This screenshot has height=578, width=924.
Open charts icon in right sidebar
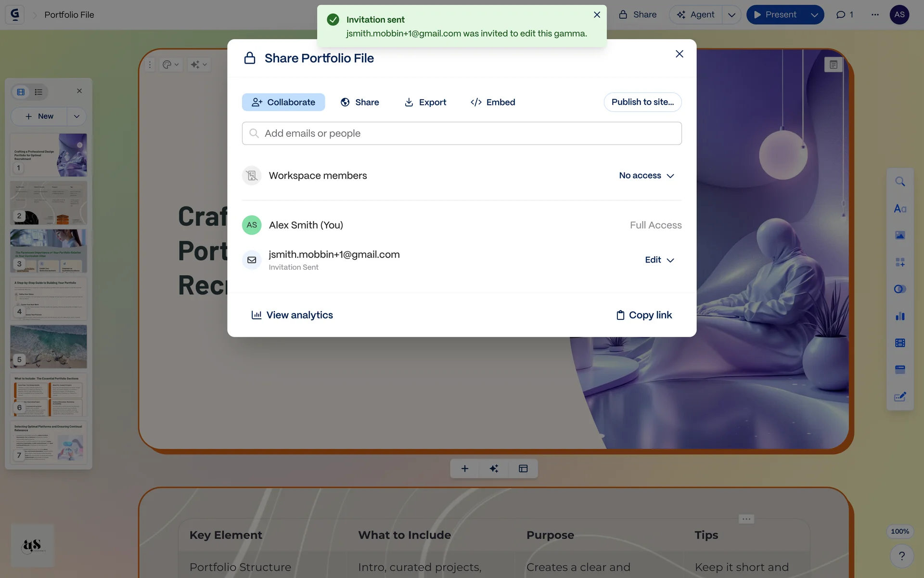[900, 316]
